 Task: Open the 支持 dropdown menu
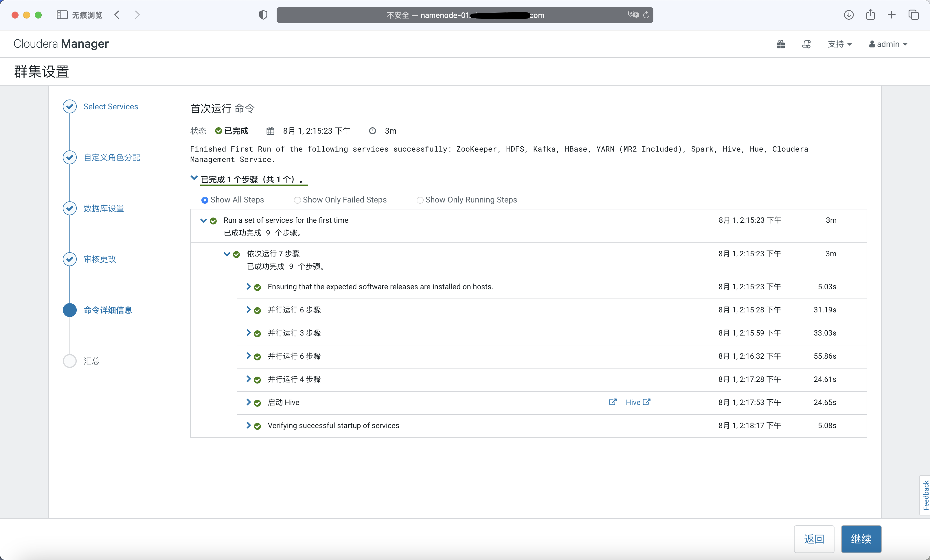point(839,45)
